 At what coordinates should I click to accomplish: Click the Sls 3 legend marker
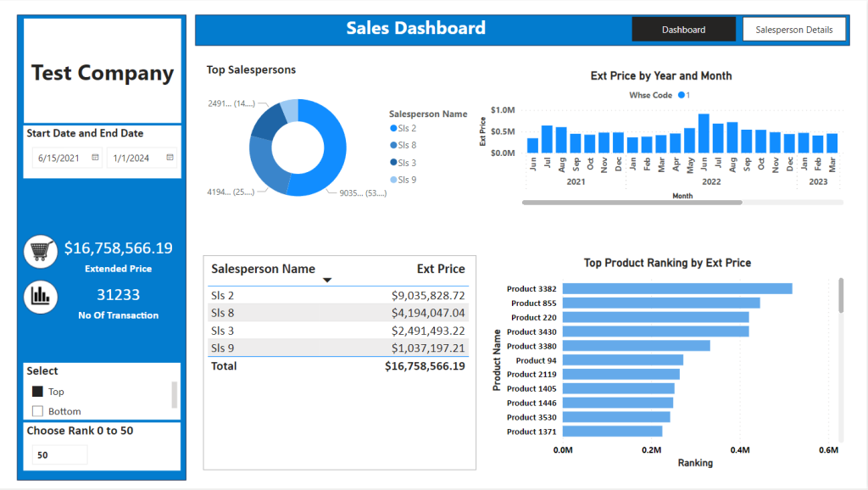[x=393, y=162]
